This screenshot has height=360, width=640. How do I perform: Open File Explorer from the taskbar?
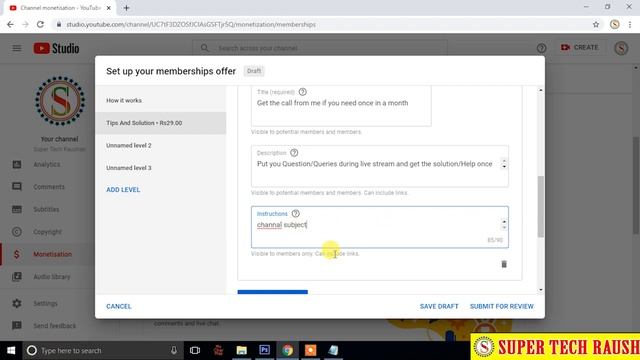242,350
